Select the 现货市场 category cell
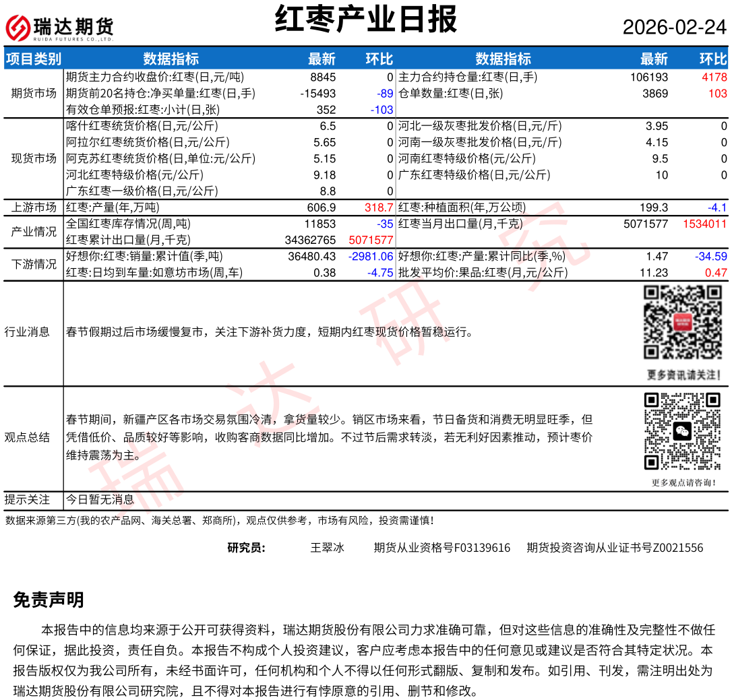732x700 pixels. (34, 158)
